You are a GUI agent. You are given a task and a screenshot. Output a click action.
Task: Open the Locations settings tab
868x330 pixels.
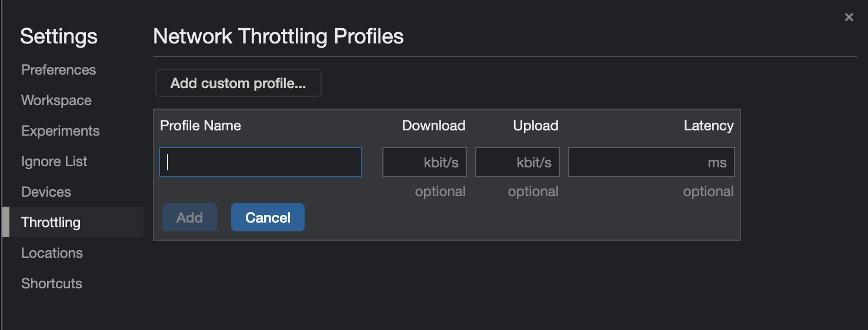52,253
